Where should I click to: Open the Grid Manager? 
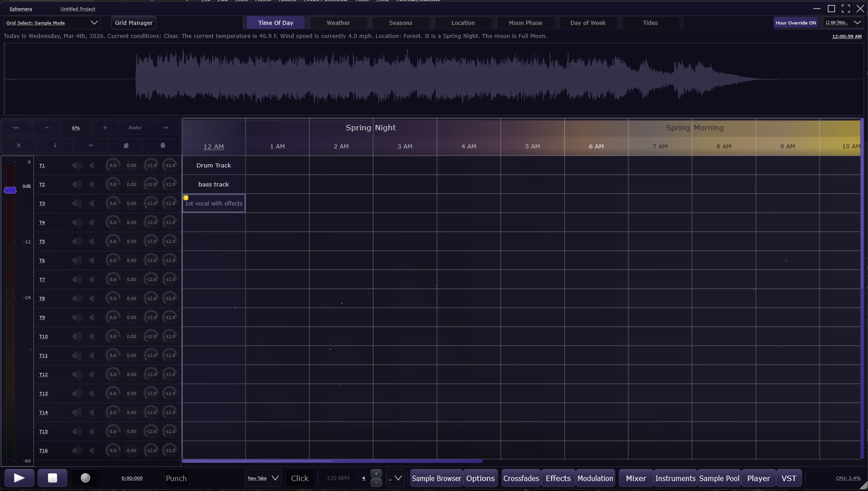[133, 23]
